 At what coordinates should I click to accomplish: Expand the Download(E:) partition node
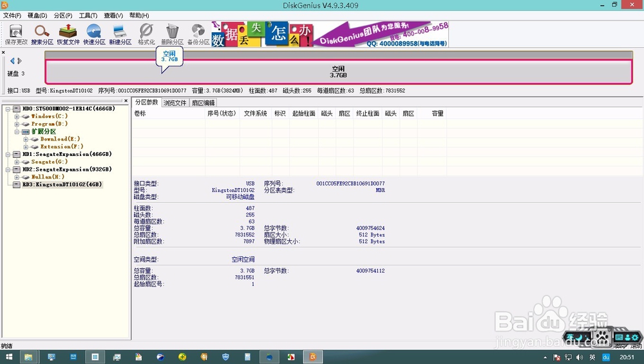click(26, 139)
